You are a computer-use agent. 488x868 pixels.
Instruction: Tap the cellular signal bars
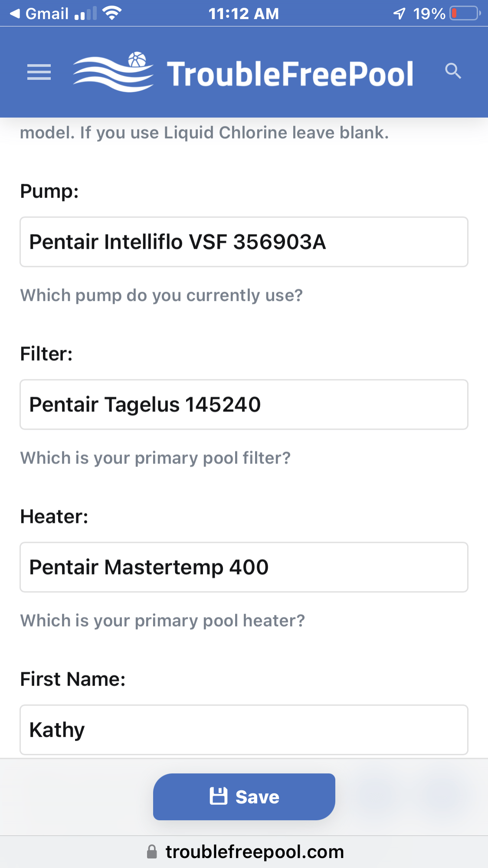pyautogui.click(x=85, y=13)
